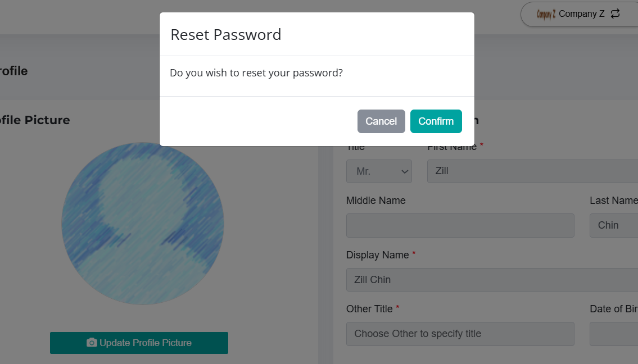This screenshot has width=638, height=364.
Task: Open the Company Z switcher pill
Action: point(580,14)
